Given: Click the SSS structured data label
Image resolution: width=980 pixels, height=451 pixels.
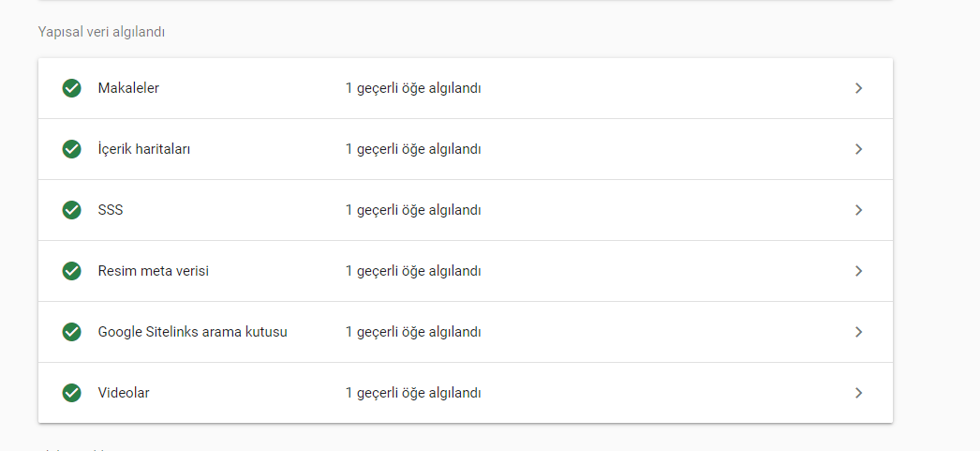Looking at the screenshot, I should [x=111, y=210].
